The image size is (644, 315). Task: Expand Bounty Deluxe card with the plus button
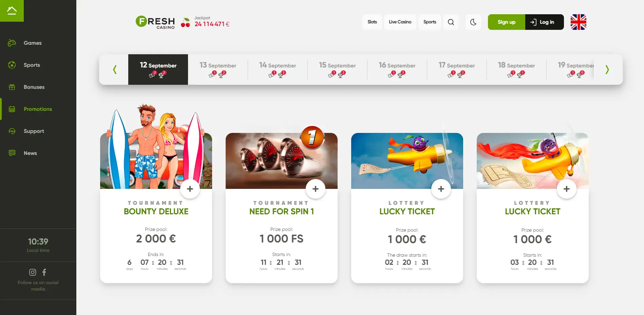click(190, 189)
